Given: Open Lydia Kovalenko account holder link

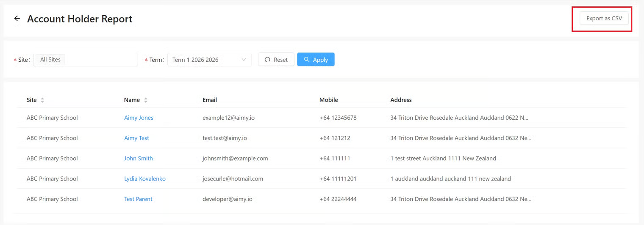Looking at the screenshot, I should click(x=144, y=178).
